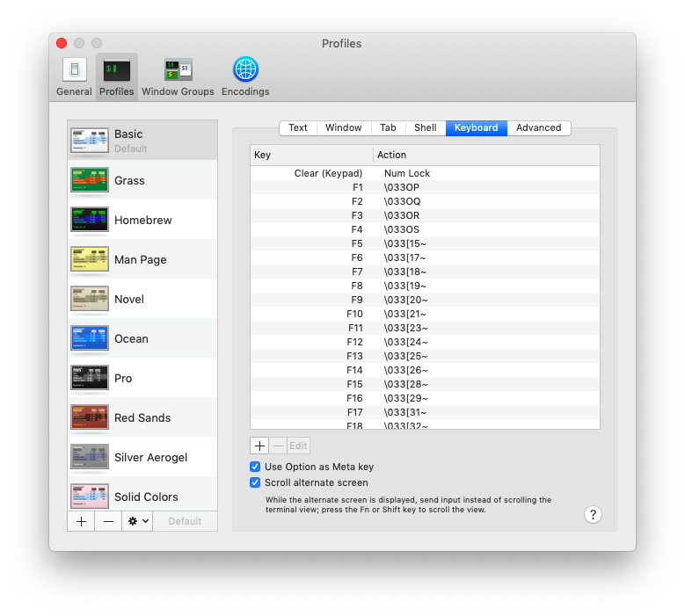Select the F14 key mapping row
The height and width of the screenshot is (616, 685).
[425, 370]
